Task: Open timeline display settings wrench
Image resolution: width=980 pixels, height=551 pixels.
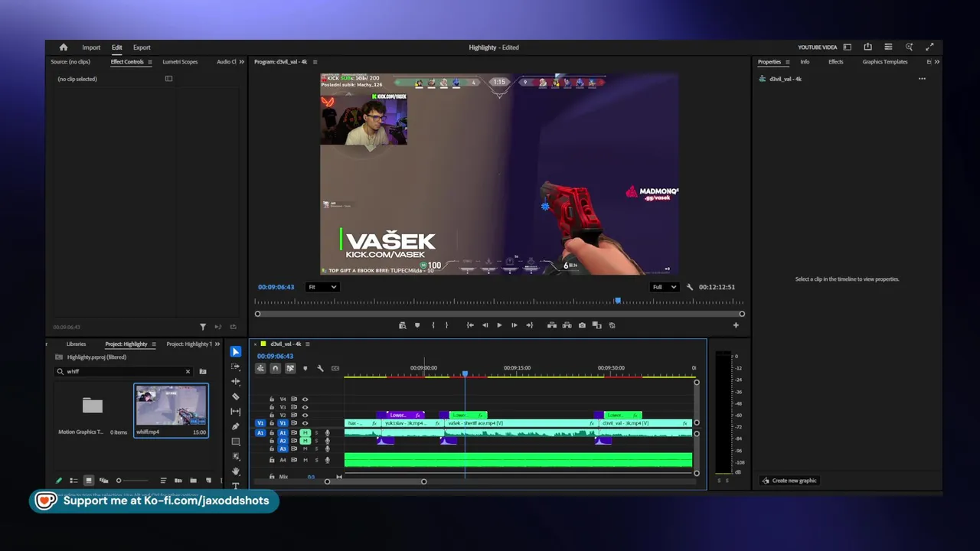Action: (320, 368)
